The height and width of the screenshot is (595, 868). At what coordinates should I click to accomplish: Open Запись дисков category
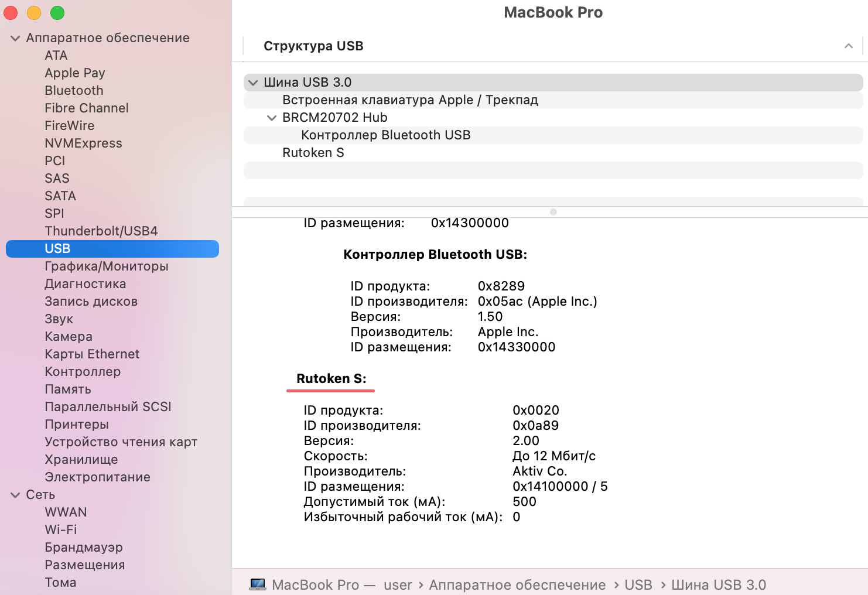(91, 302)
